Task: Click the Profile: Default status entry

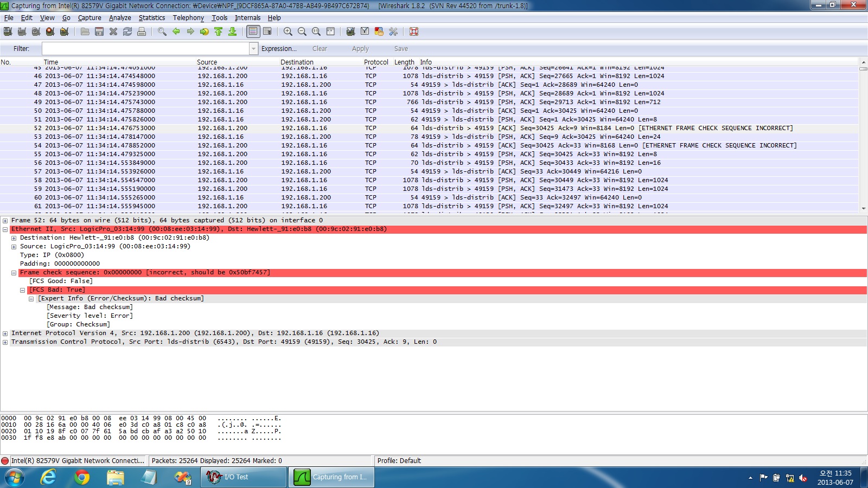Action: point(399,461)
